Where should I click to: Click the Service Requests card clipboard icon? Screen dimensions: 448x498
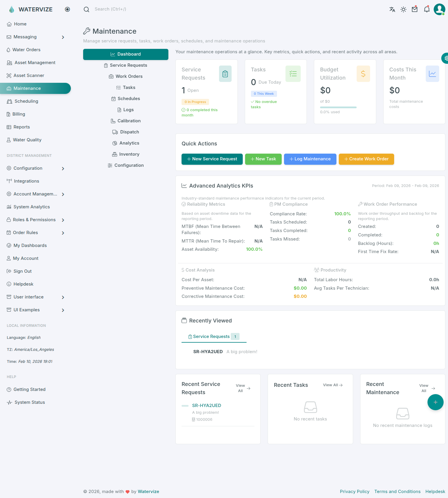tap(225, 74)
